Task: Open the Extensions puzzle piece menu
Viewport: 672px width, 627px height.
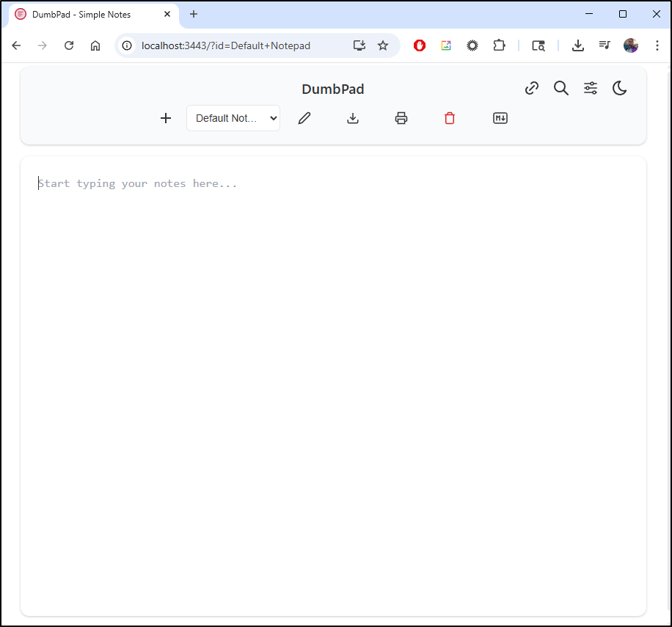Action: pos(499,45)
